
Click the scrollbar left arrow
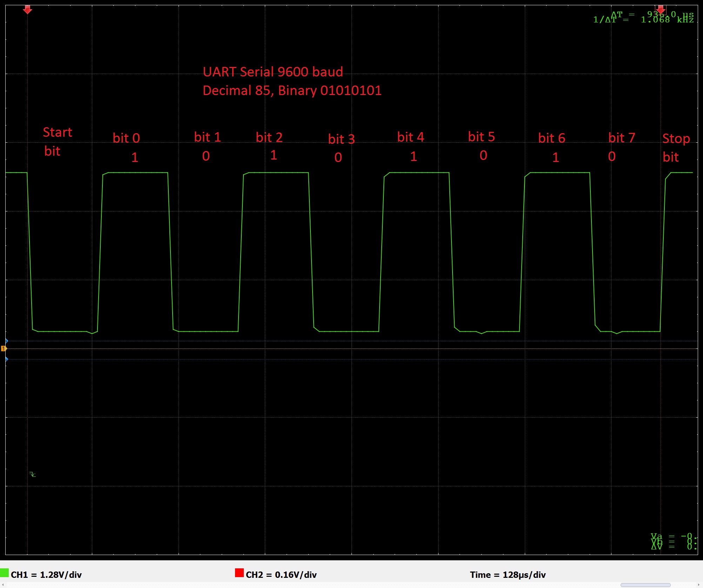(2, 585)
